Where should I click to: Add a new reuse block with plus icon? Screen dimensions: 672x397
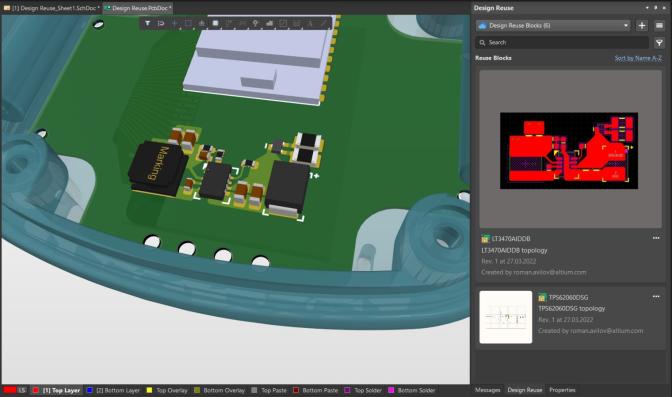point(642,26)
